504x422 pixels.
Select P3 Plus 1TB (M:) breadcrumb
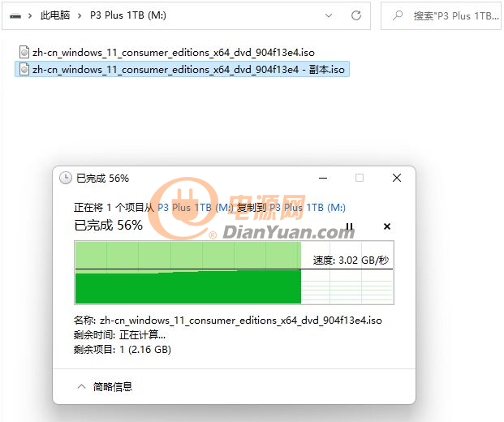(x=128, y=15)
